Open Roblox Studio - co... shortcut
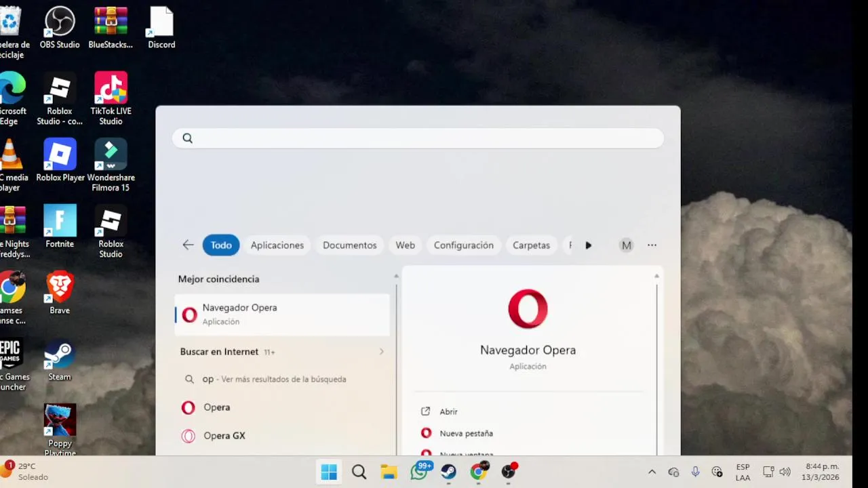This screenshot has height=488, width=868. (x=60, y=99)
